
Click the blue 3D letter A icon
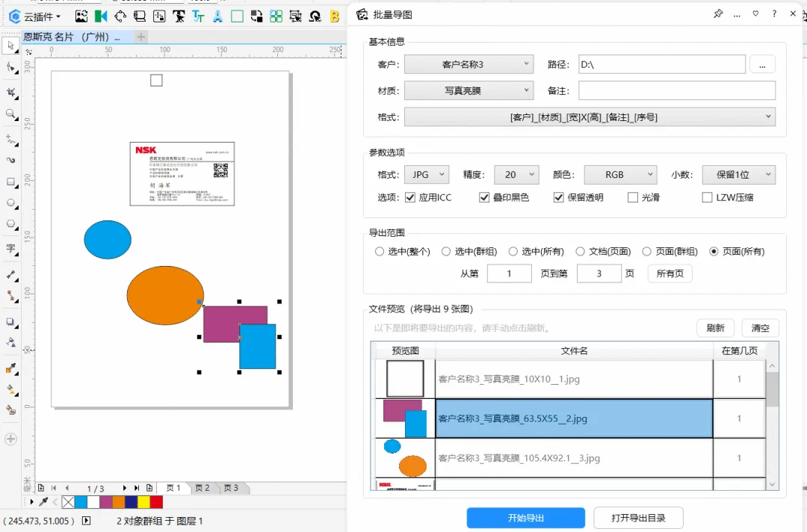pos(217,16)
